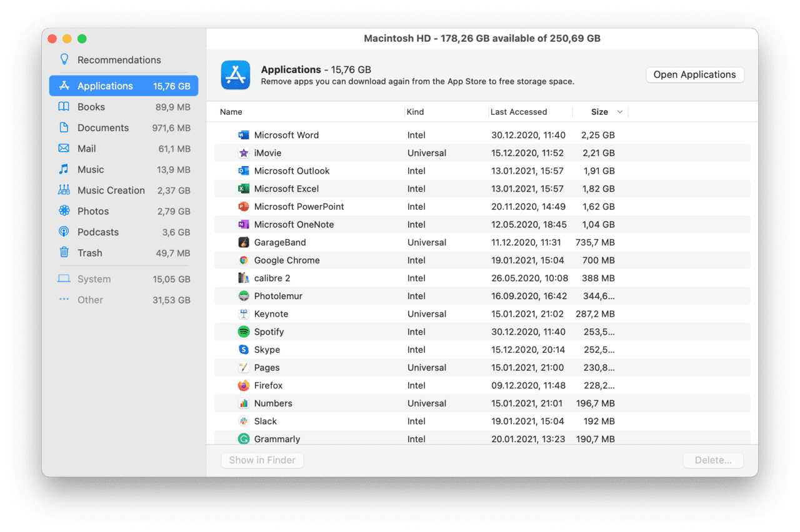800x532 pixels.
Task: Click the Keynote podium icon
Action: point(244,314)
